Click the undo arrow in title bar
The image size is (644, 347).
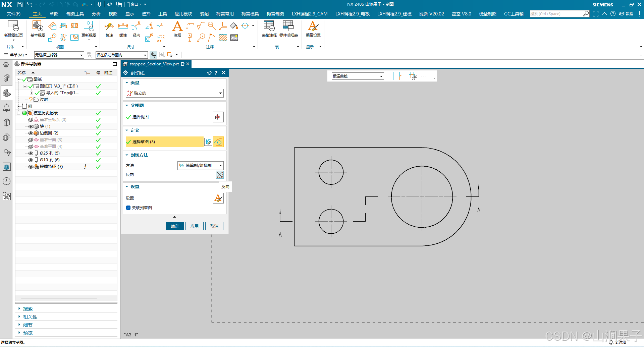coord(30,4)
